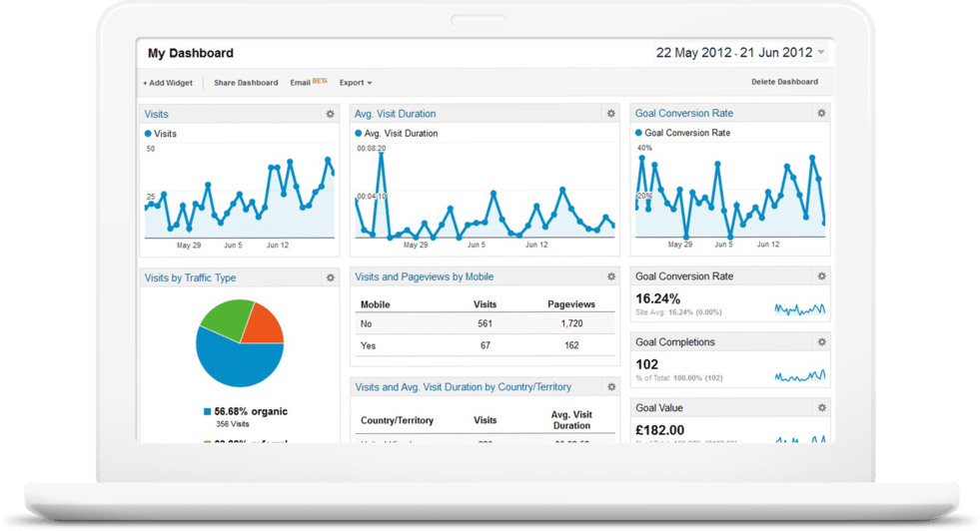Open gear on 16.24% Goal Conversion Rate widget

(x=821, y=276)
